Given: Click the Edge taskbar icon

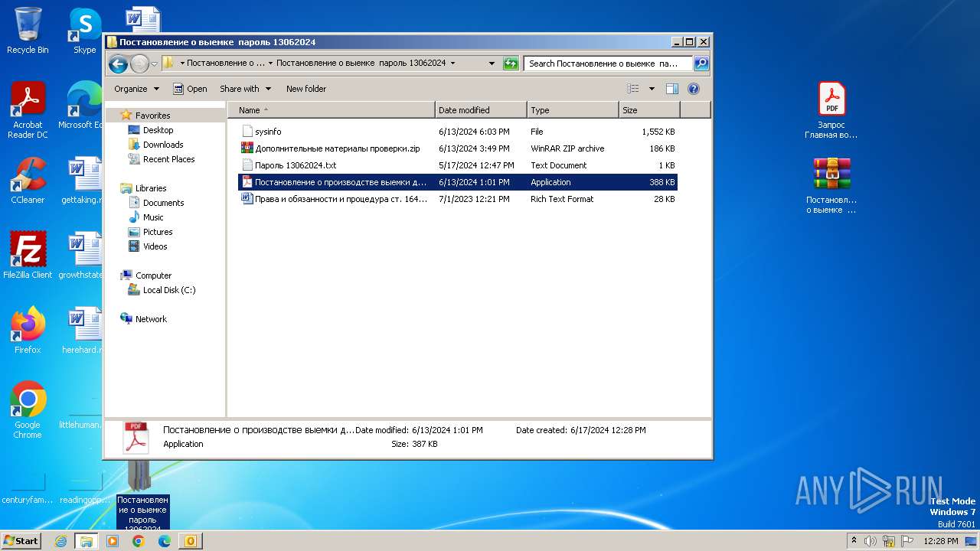Looking at the screenshot, I should click(x=165, y=541).
